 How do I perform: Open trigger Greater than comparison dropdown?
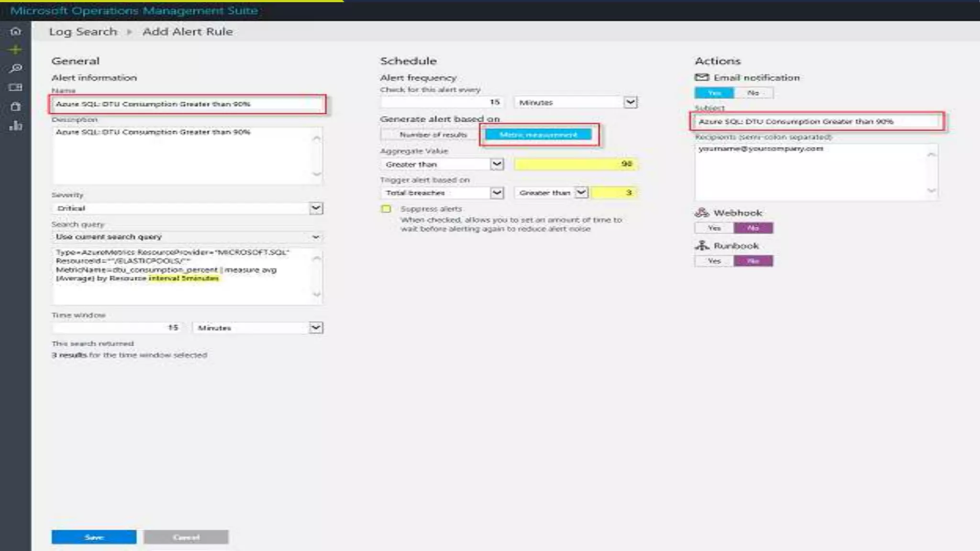point(551,193)
